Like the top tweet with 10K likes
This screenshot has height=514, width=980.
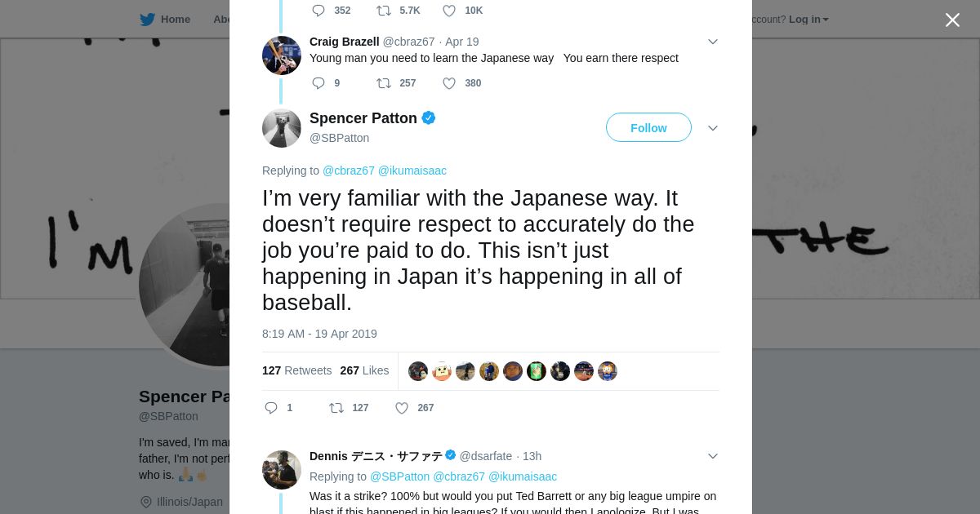[x=449, y=11]
